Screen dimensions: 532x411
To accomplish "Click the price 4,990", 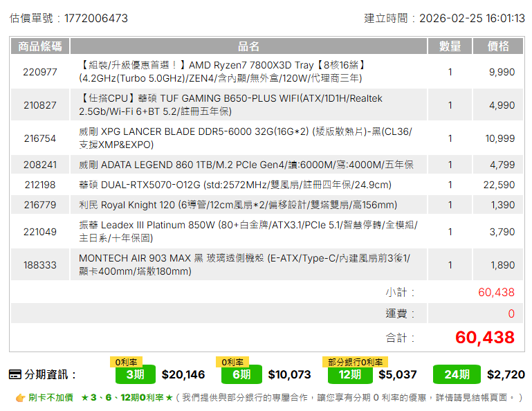I will [x=502, y=105].
